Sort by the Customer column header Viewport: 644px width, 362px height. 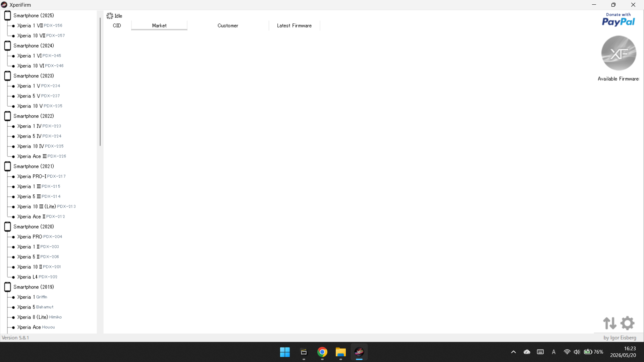coord(228,25)
